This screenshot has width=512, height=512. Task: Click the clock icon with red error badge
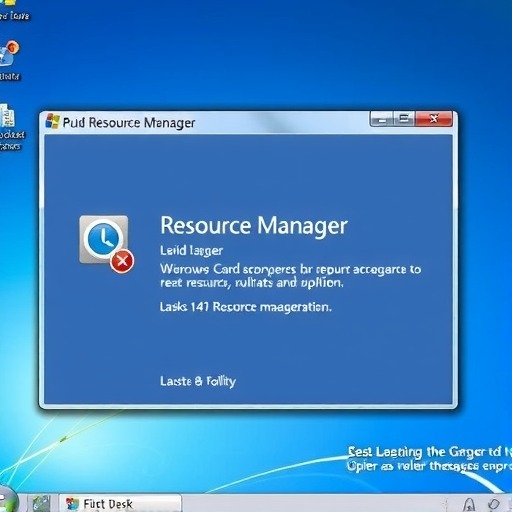point(106,244)
